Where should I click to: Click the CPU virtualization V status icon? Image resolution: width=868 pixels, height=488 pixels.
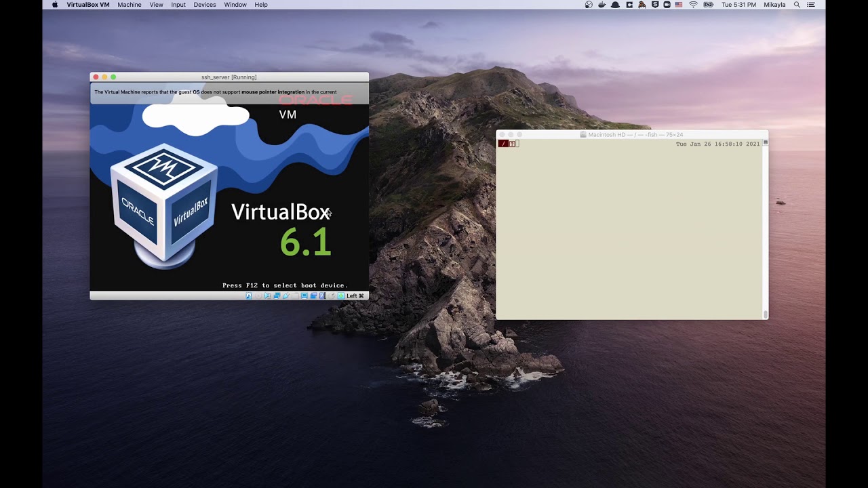point(323,296)
